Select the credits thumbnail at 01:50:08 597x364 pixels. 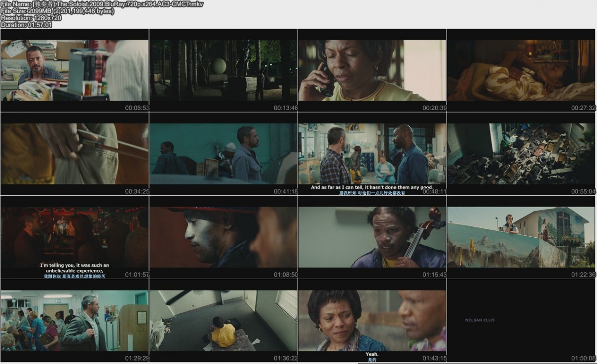click(x=522, y=321)
